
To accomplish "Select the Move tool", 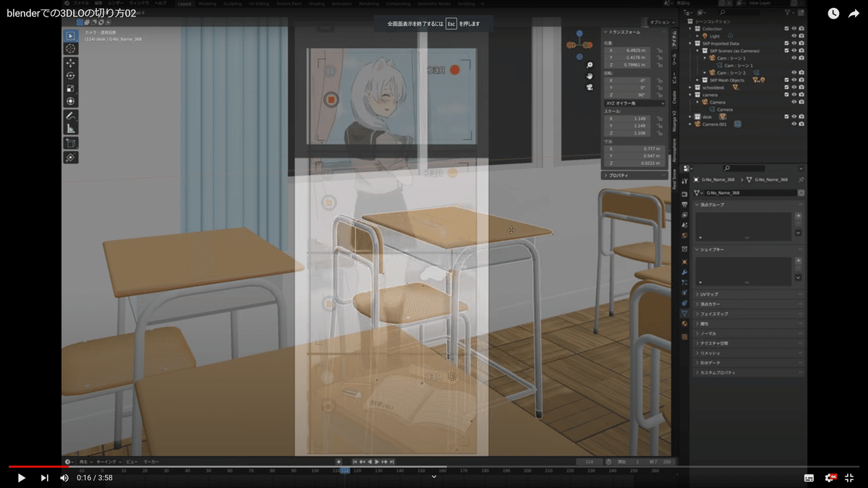I will (x=71, y=63).
